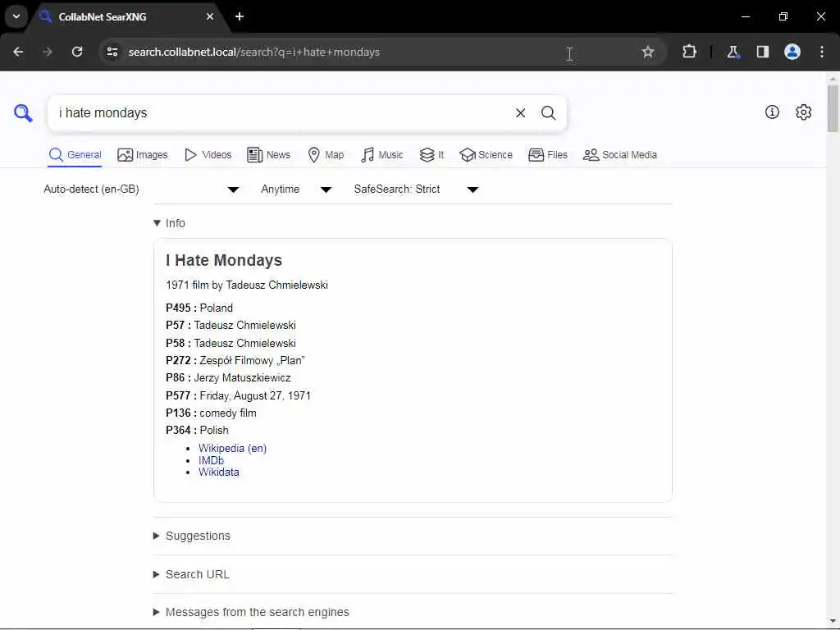The width and height of the screenshot is (840, 630).
Task: Click the text '1971 film by Tadeusz Chmielewski'
Action: 247,285
